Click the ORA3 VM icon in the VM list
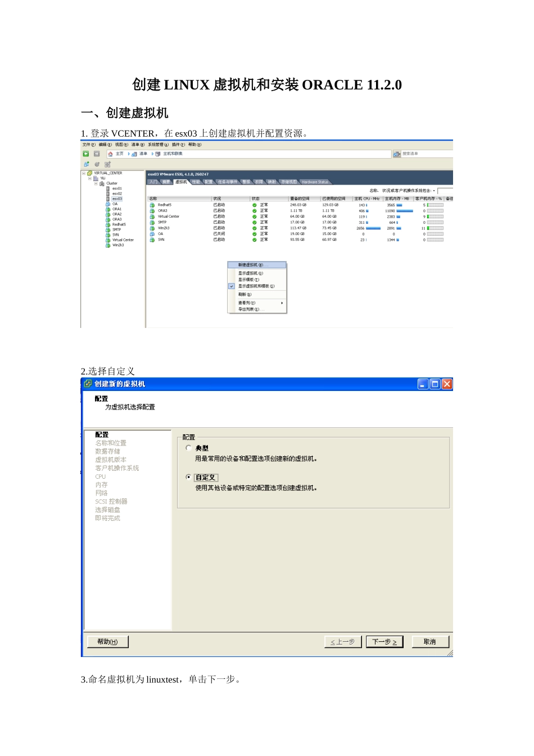This screenshot has height=756, width=534. point(152,211)
